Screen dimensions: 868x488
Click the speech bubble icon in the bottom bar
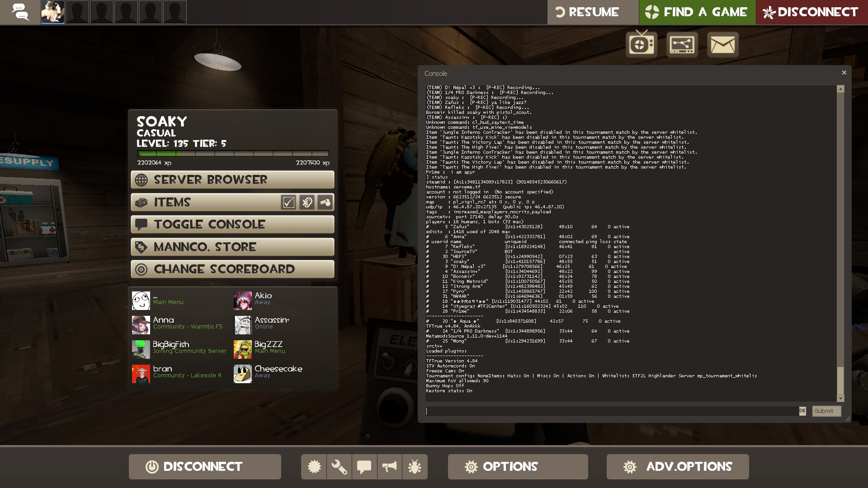[364, 467]
